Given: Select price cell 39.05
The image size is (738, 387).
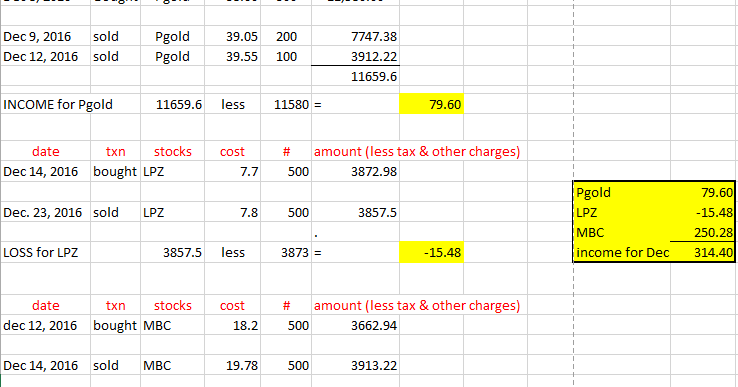Looking at the screenshot, I should coord(233,36).
